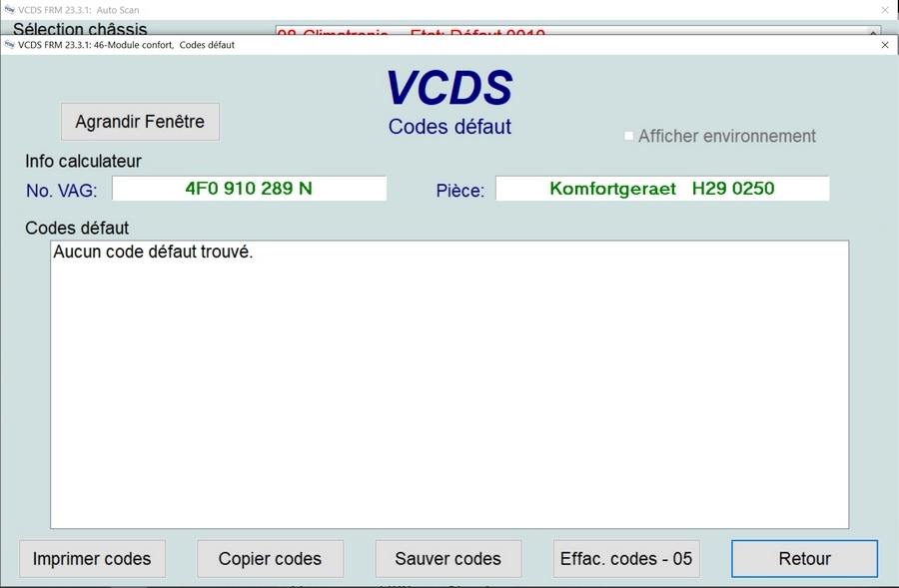Screen dimensions: 899x588
Task: Click the Imprimer codes button
Action: pyautogui.click(x=92, y=559)
